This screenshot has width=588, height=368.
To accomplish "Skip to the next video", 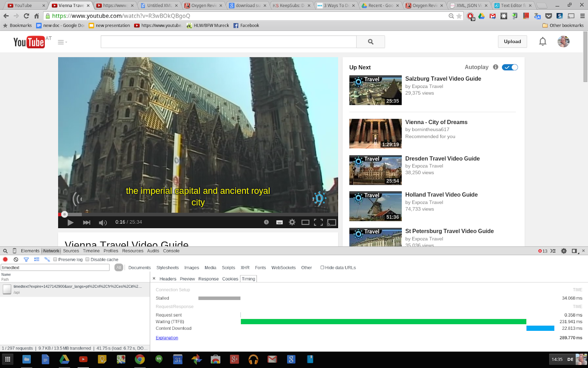I will pos(87,222).
